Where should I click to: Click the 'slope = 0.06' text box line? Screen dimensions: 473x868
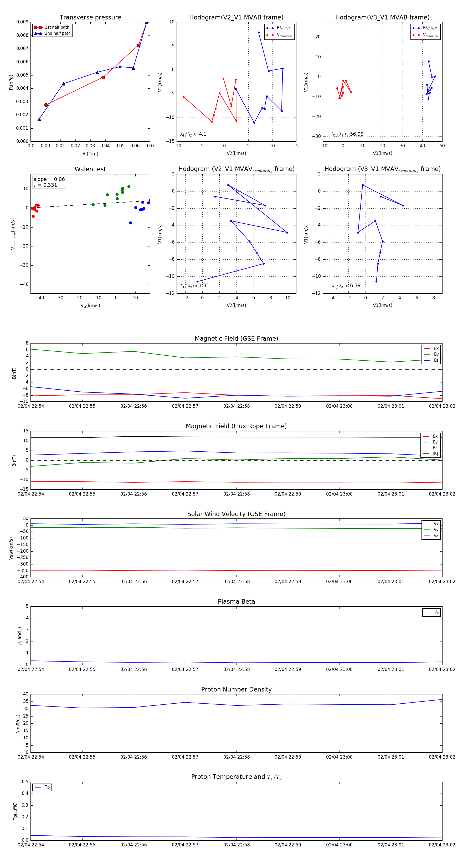(x=49, y=179)
